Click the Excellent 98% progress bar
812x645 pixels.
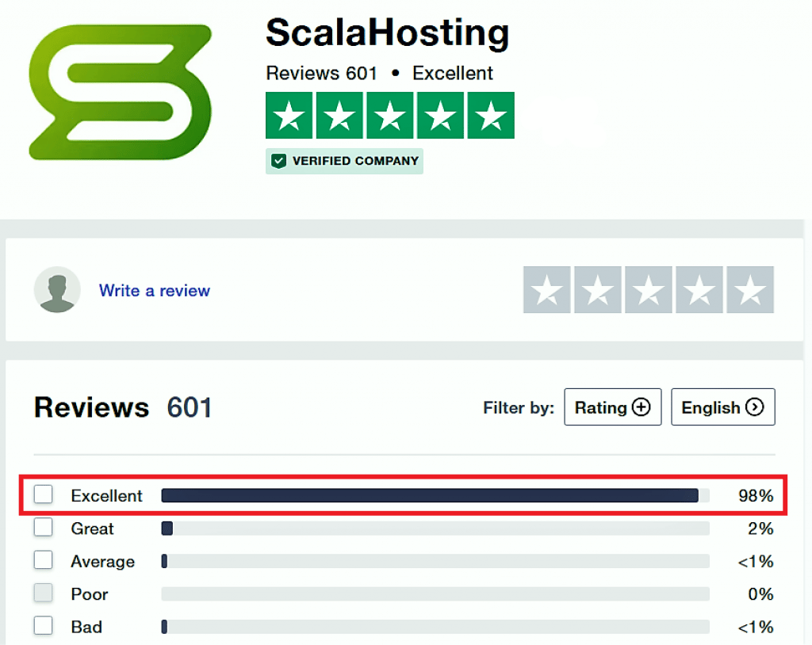(x=435, y=495)
